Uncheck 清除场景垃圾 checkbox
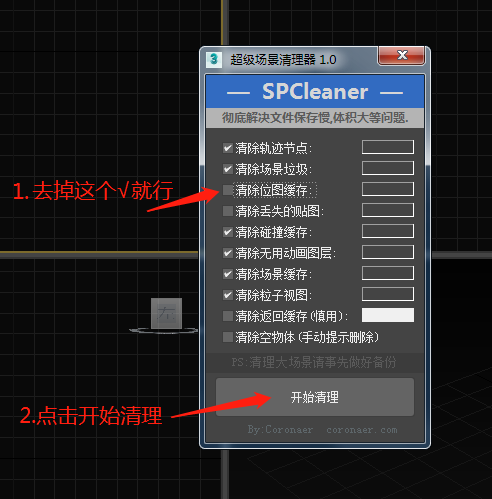Screen dimensions: 492x499 (228, 169)
